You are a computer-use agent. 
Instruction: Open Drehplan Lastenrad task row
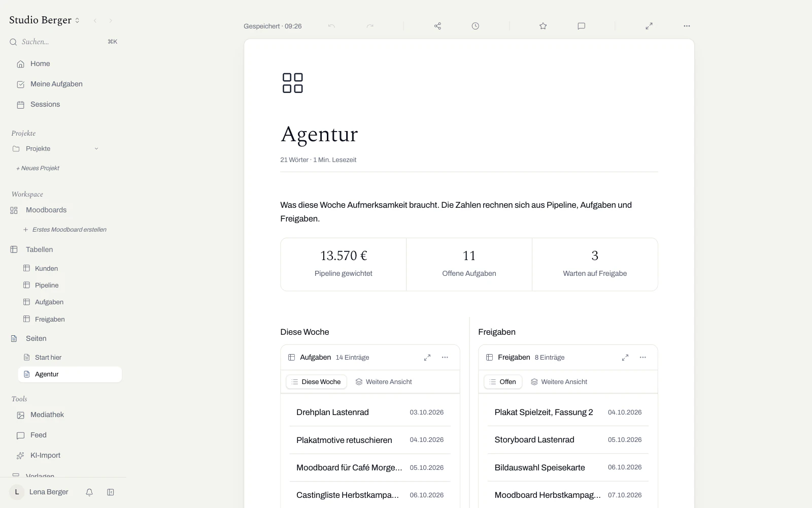tap(370, 412)
